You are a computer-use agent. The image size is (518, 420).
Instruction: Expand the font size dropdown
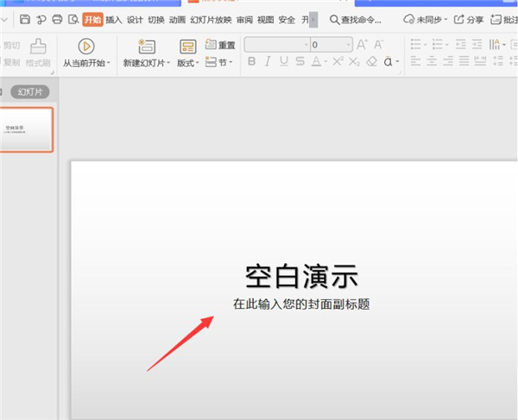coord(347,44)
